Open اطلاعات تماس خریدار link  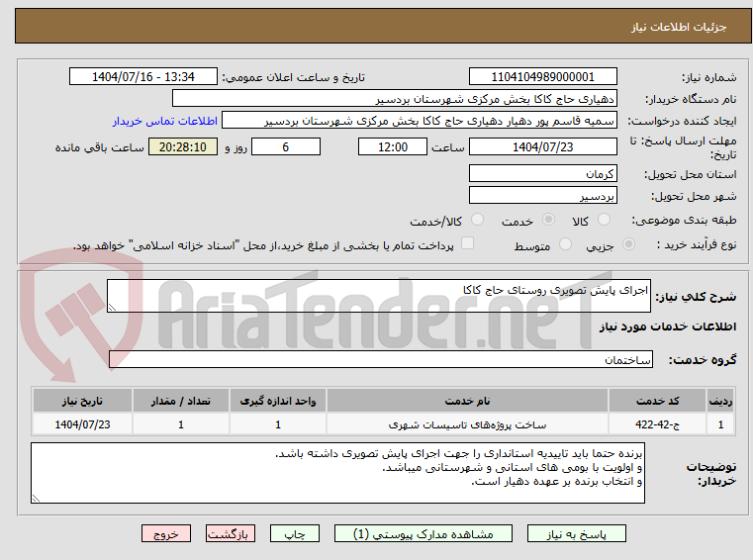coord(164,121)
